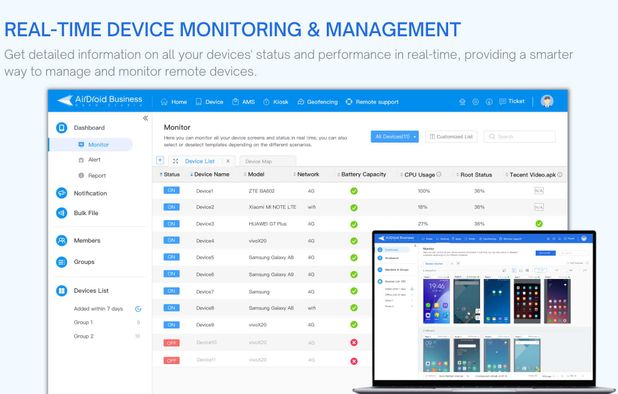
Task: Click the Bulk File sidebar icon
Action: (61, 213)
